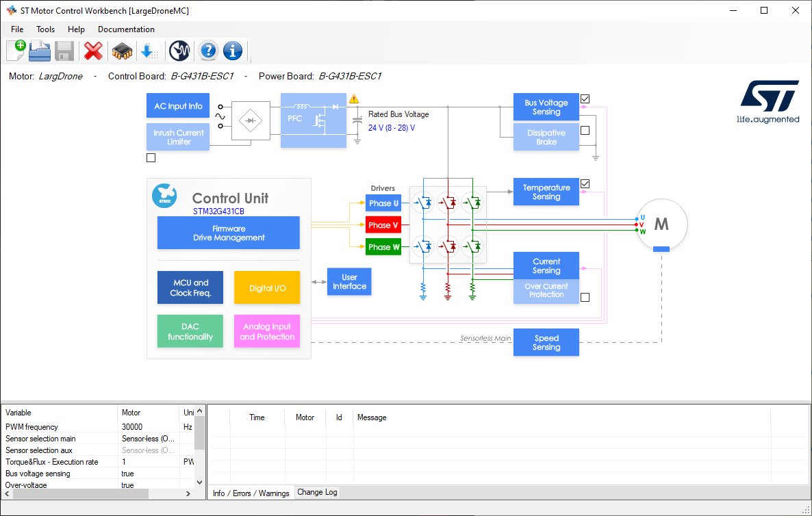Switch to the Change Log tab
812x516 pixels.
[317, 492]
